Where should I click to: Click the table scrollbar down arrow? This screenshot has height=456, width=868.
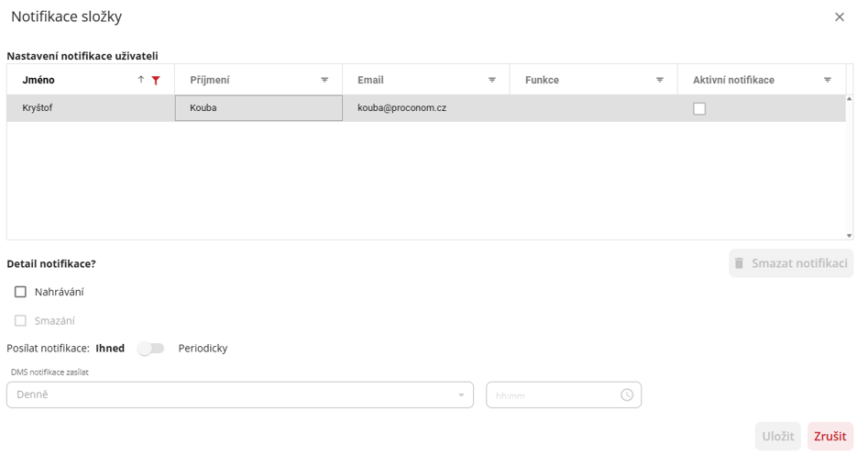click(x=850, y=236)
